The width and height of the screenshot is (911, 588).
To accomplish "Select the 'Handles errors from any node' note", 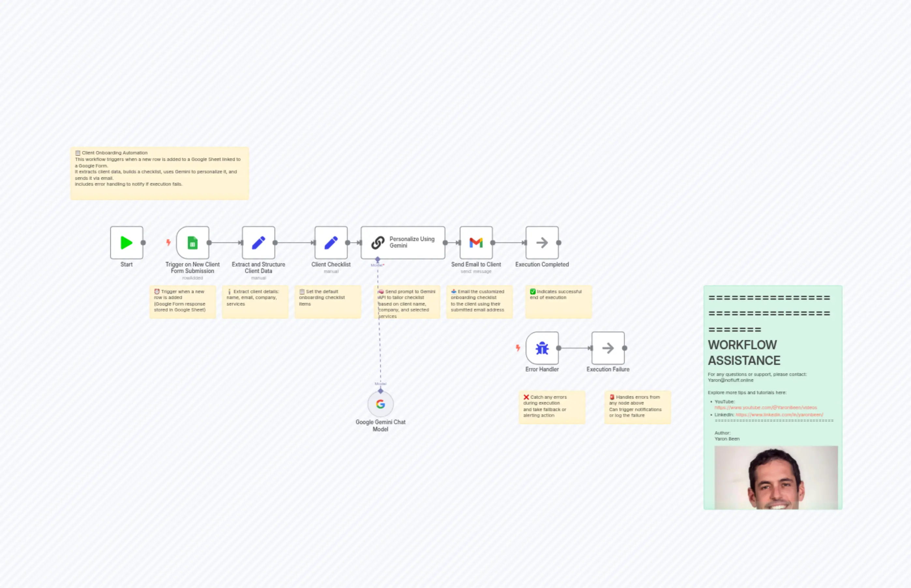I will point(637,407).
